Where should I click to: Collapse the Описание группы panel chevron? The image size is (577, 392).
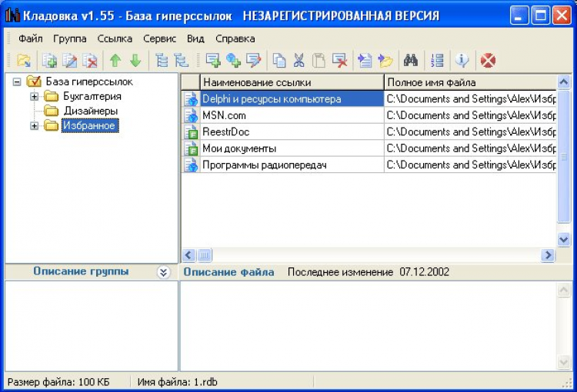coord(163,272)
